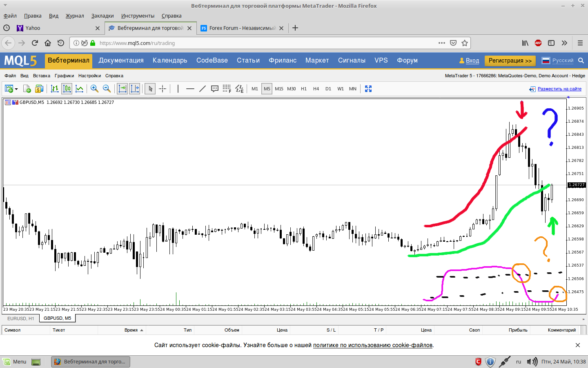588x368 pixels.
Task: Open the volume control in system tray
Action: 532,361
